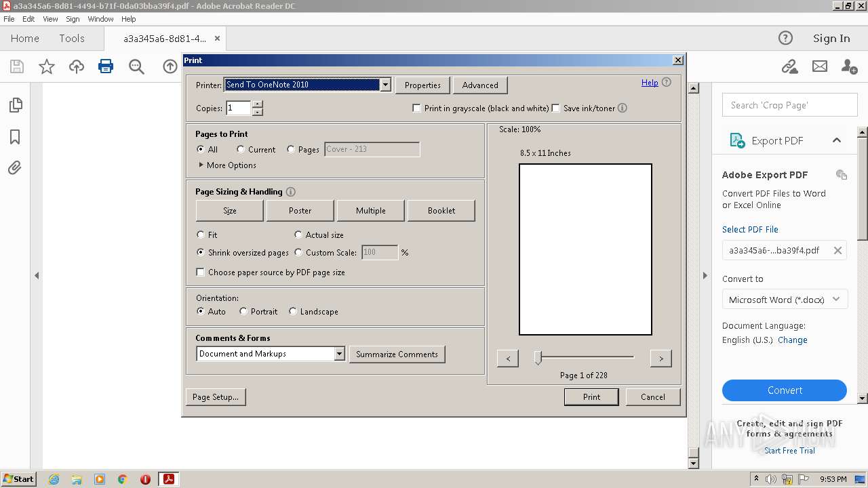Image resolution: width=868 pixels, height=488 pixels.
Task: Choose the Fit sizing option
Action: tap(201, 235)
